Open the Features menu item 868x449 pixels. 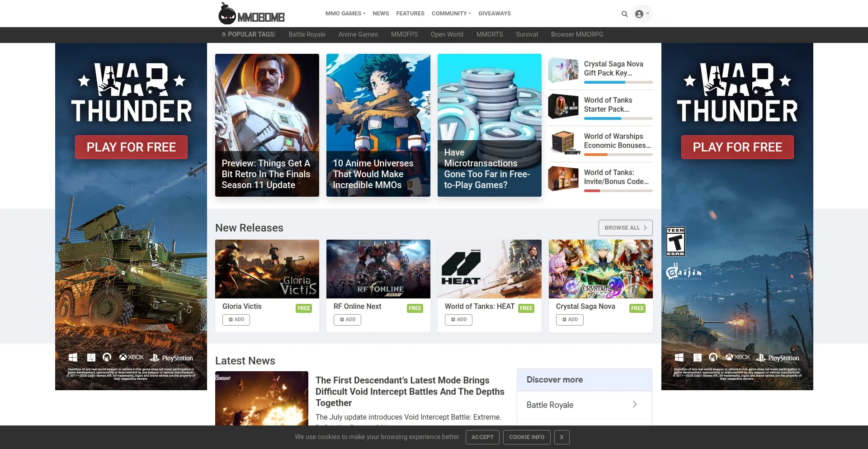[410, 14]
